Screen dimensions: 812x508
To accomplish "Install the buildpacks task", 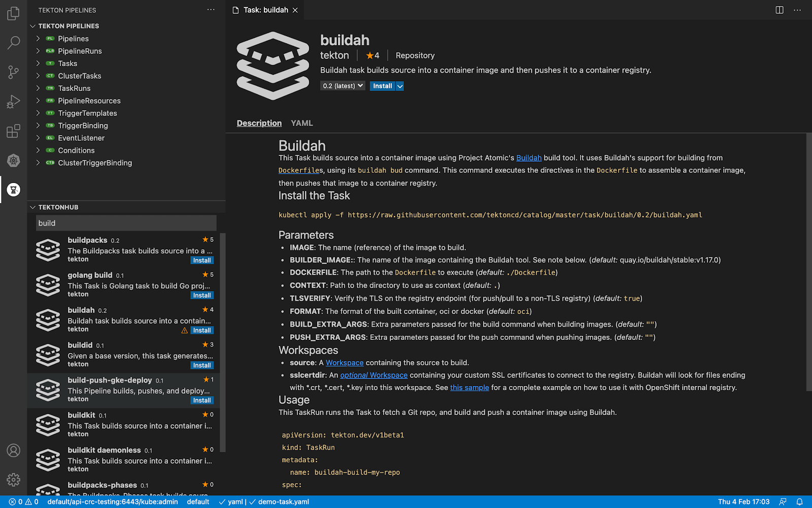I will click(202, 261).
